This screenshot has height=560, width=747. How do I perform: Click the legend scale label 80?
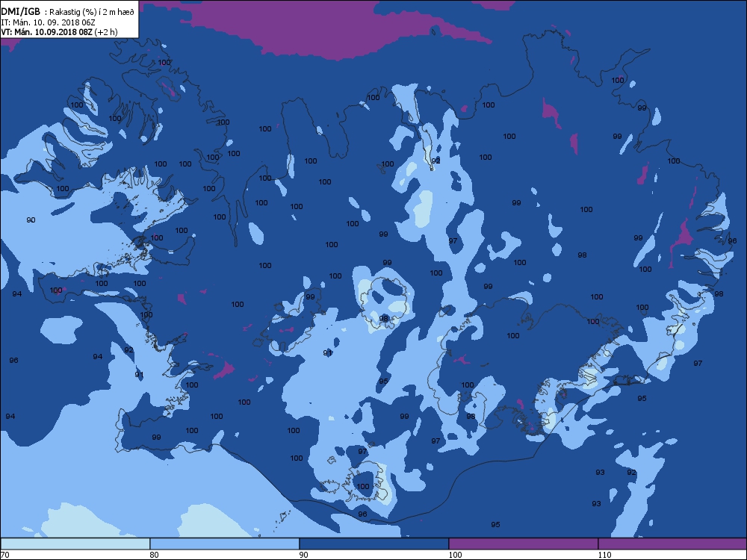[x=154, y=555]
